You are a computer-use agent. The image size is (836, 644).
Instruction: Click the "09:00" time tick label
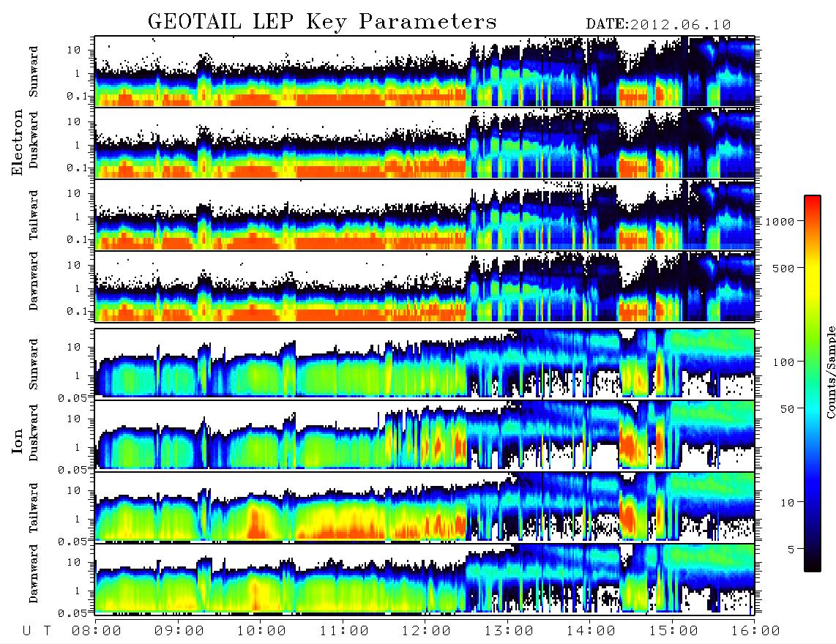[x=179, y=631]
